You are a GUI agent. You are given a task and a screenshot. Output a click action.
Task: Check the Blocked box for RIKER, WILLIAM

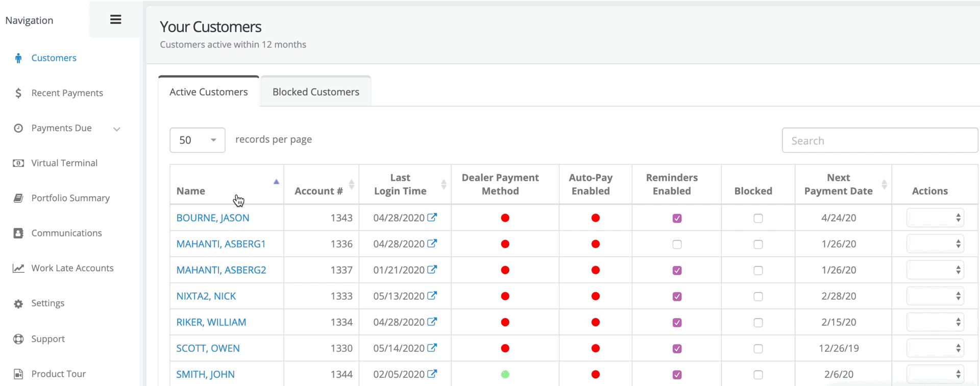pyautogui.click(x=758, y=323)
